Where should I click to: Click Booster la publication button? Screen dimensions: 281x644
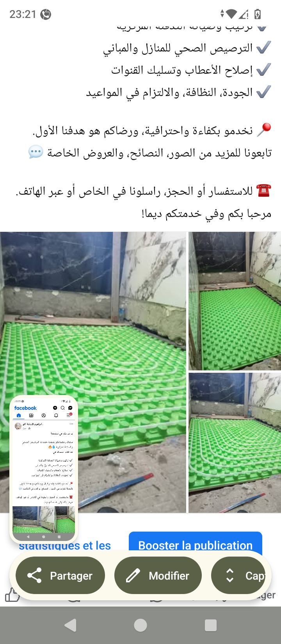195,545
